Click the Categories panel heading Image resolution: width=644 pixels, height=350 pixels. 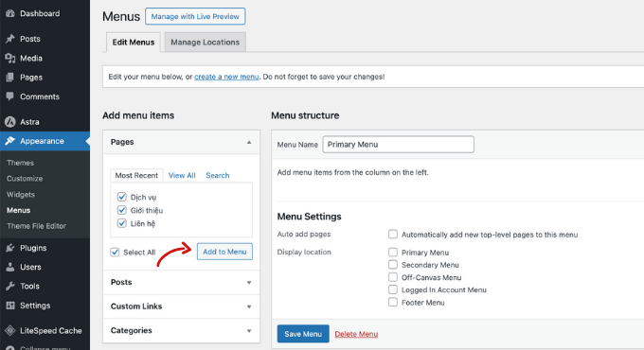(x=132, y=331)
